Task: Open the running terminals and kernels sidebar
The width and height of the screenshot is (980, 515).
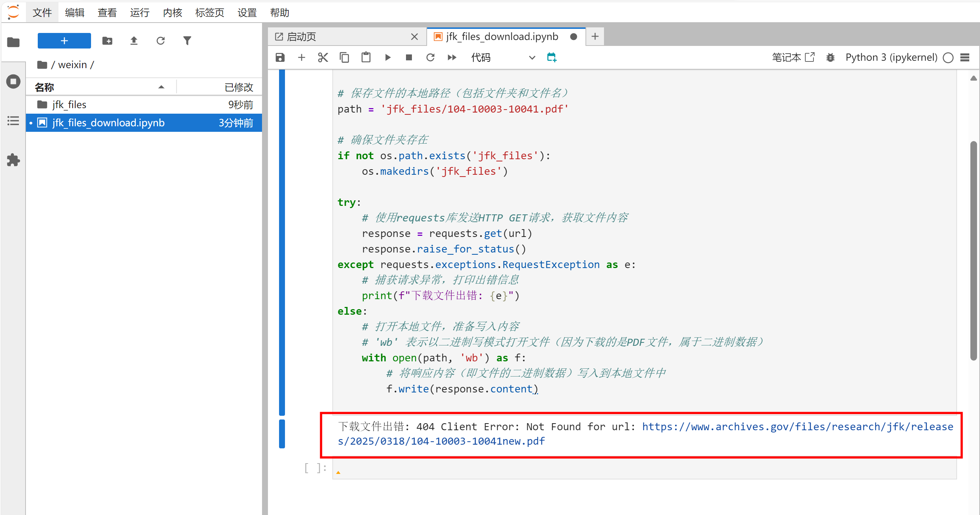Action: [13, 81]
